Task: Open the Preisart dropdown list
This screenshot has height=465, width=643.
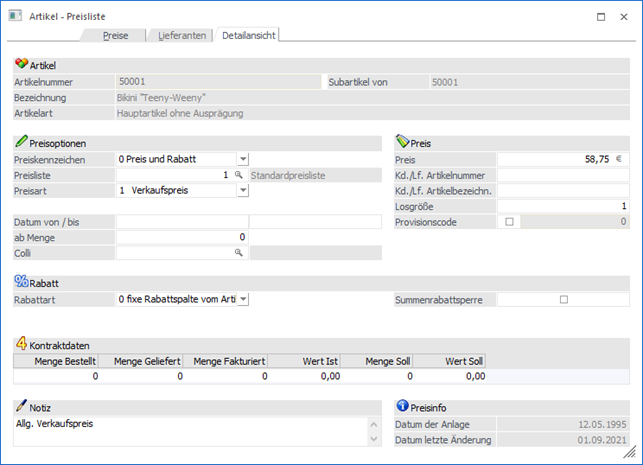Action: [243, 190]
